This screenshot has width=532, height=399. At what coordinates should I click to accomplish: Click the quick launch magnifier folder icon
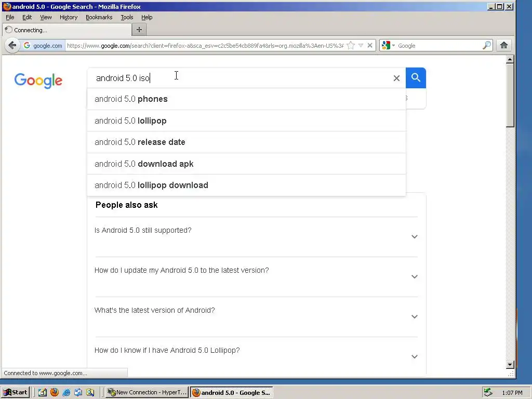(90, 392)
